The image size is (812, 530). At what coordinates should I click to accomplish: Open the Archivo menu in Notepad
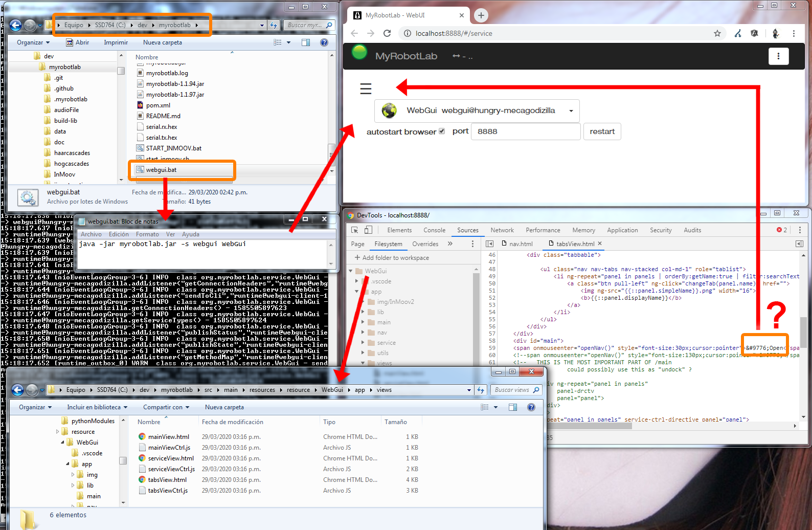tap(91, 234)
